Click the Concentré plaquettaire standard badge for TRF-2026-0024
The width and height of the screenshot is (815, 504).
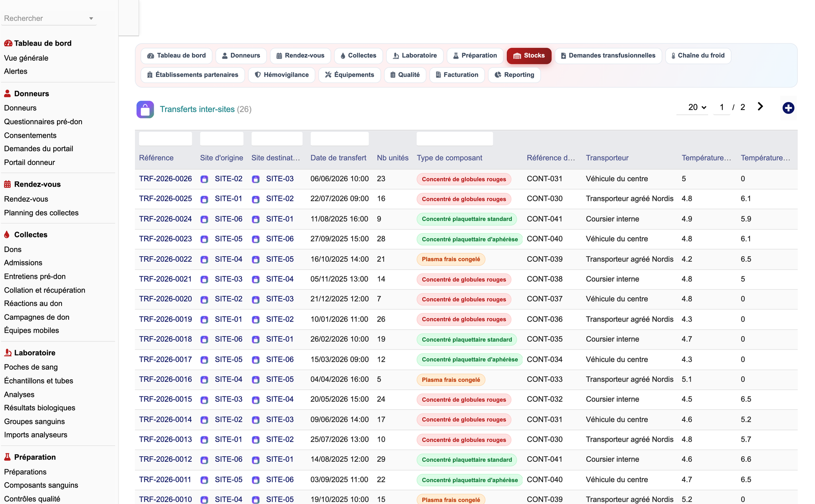467,219
